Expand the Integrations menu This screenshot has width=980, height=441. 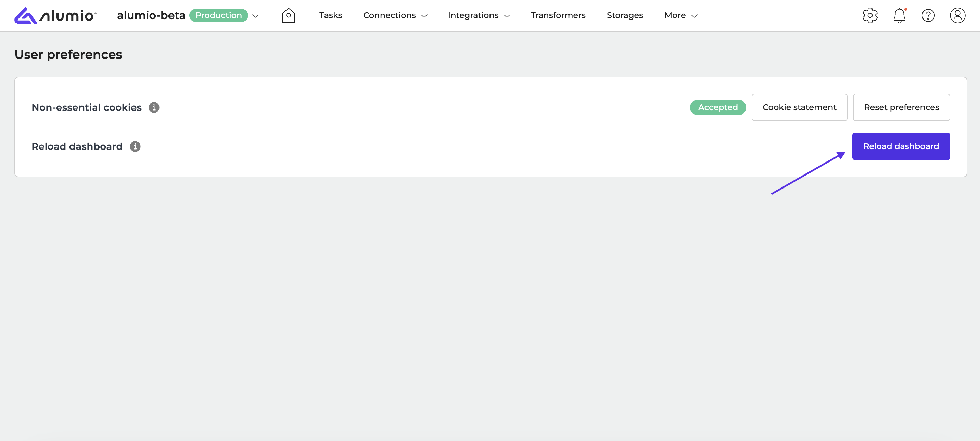click(x=479, y=16)
